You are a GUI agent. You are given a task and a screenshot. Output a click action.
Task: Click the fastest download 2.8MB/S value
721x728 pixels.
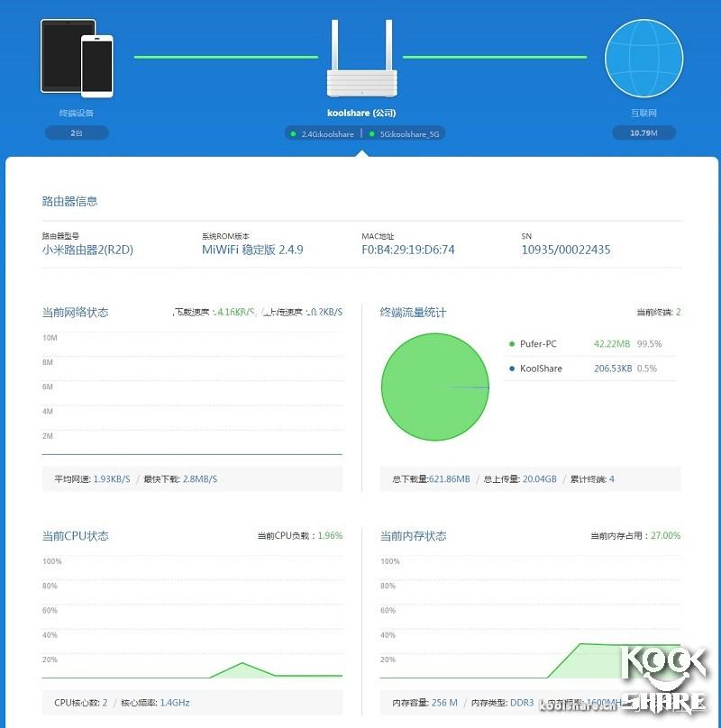(x=200, y=479)
